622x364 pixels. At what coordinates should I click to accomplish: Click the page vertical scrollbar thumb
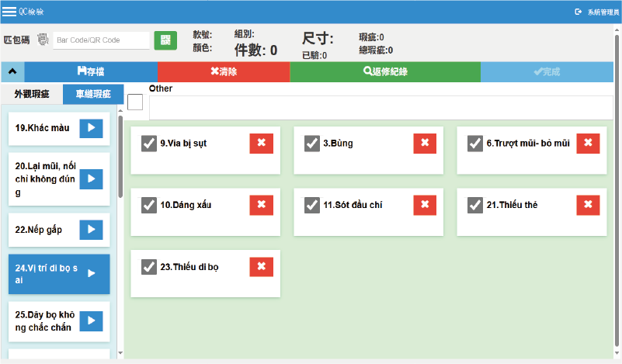click(x=617, y=190)
